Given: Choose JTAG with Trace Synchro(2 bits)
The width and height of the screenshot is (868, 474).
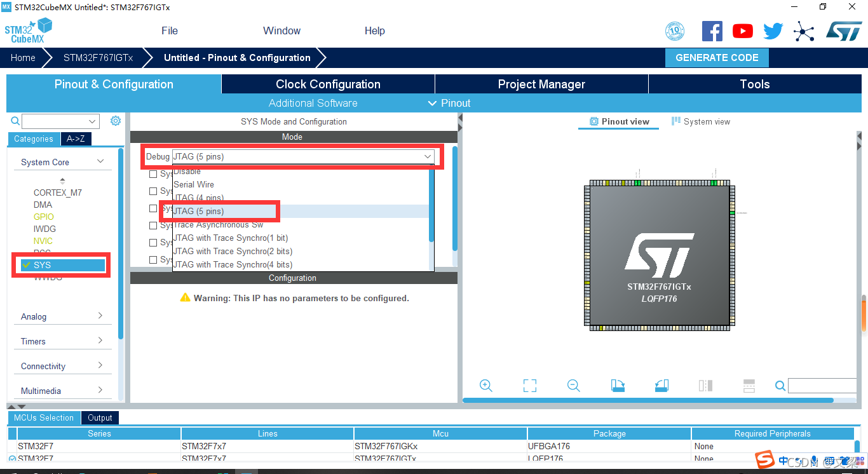Looking at the screenshot, I should click(301, 251).
